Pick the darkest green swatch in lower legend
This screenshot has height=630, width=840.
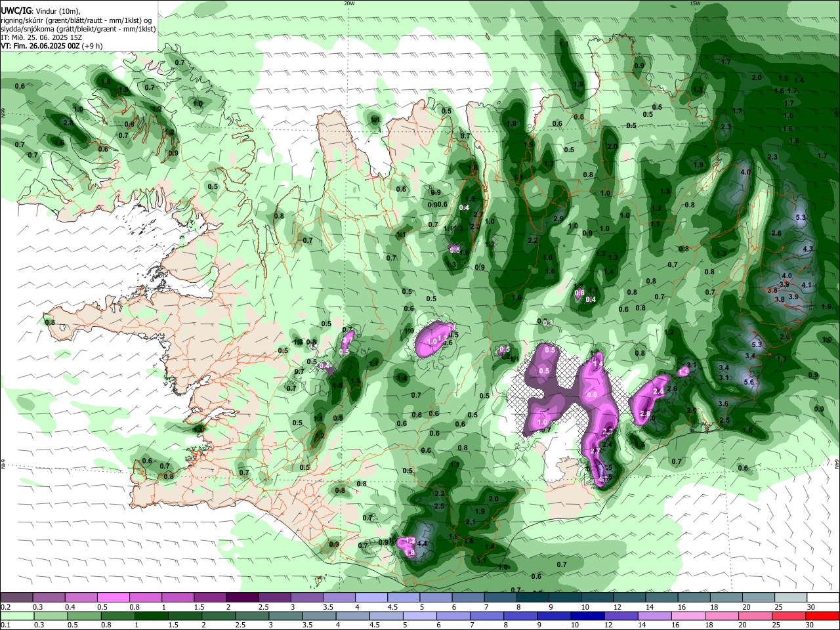(x=151, y=616)
